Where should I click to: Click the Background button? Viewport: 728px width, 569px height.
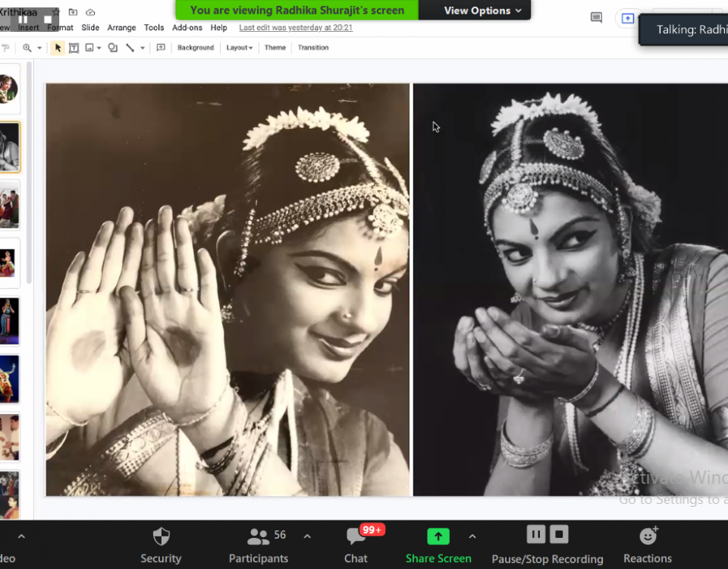[196, 48]
